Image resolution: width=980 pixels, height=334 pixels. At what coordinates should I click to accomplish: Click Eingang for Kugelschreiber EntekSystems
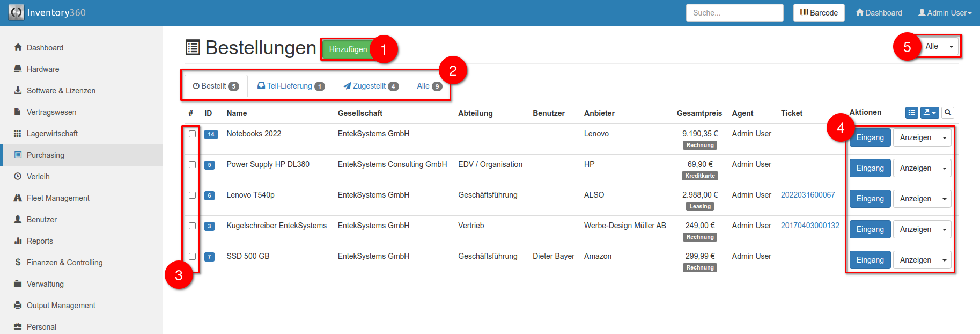pos(870,230)
